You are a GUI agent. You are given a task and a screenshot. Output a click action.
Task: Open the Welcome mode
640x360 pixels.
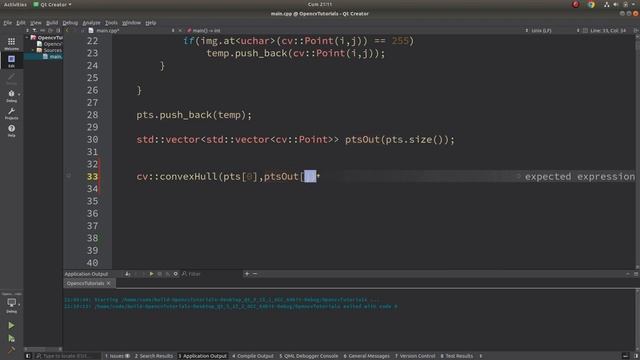11,43
